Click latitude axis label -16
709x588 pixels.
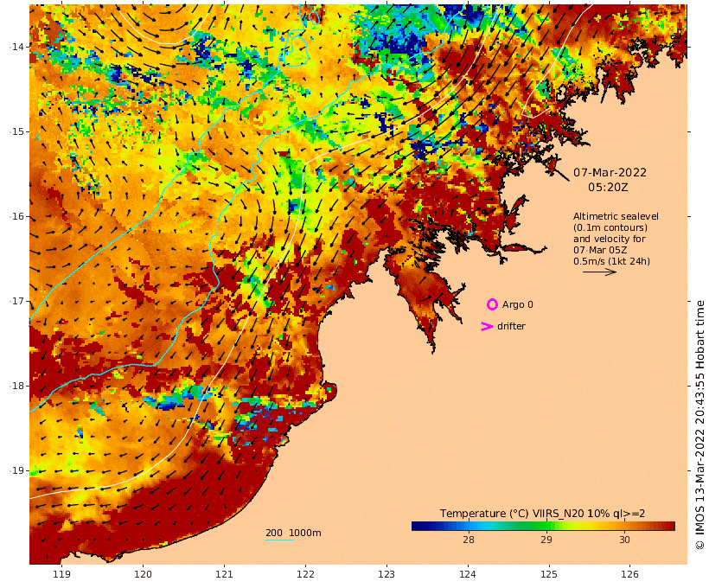pyautogui.click(x=17, y=216)
